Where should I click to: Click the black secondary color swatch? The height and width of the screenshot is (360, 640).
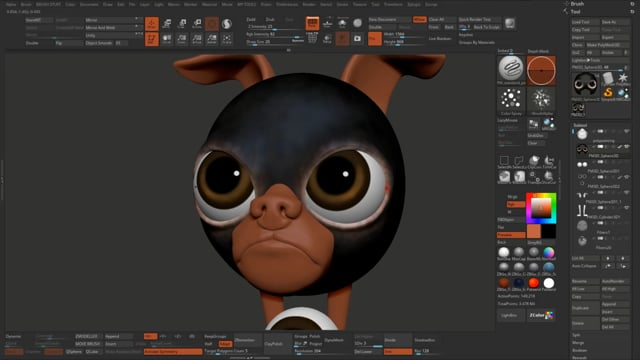(549, 231)
